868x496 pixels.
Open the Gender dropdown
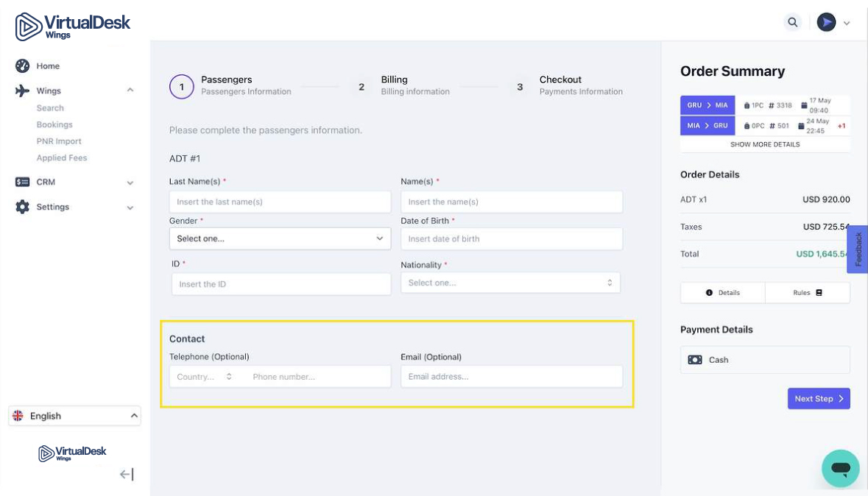(x=280, y=238)
